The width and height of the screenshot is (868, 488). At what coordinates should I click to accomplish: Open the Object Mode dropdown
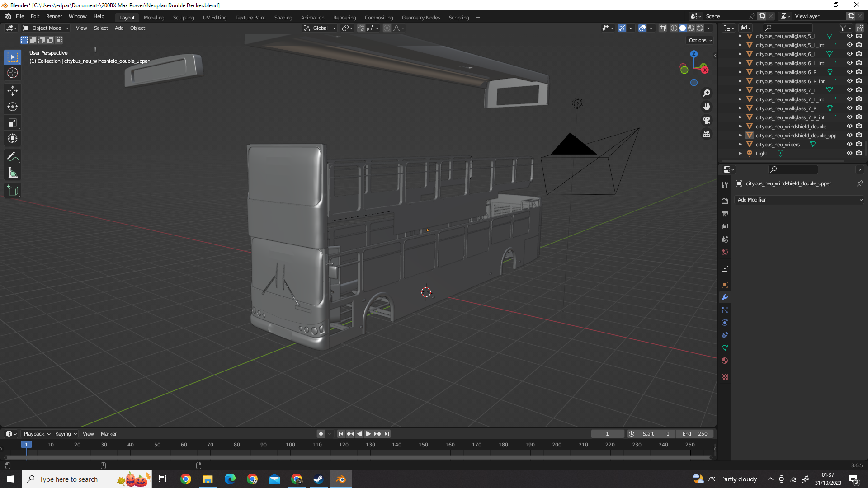pos(46,28)
